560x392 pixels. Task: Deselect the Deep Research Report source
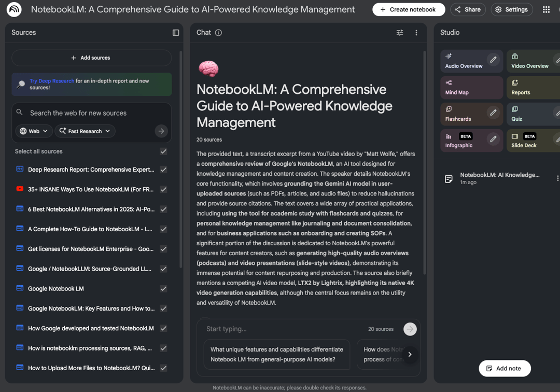163,170
